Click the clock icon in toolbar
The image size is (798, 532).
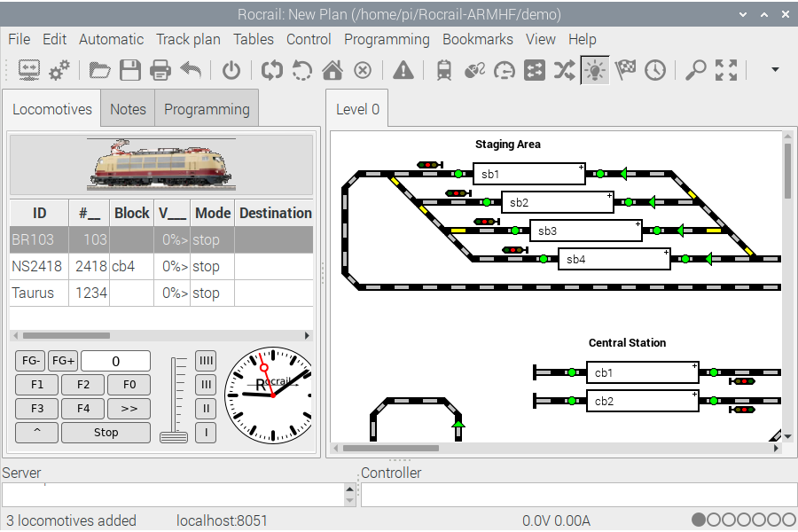tap(655, 70)
